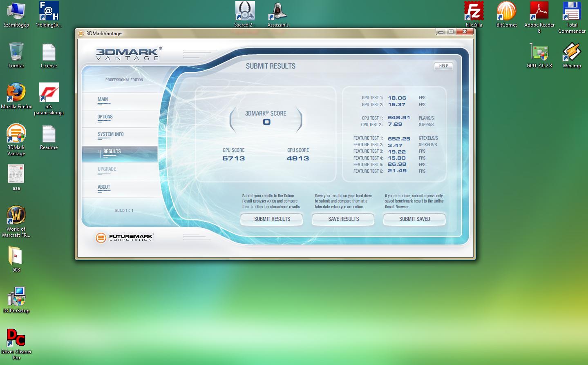Click the FEATURE TEST 2 value 3.47

coord(395,145)
